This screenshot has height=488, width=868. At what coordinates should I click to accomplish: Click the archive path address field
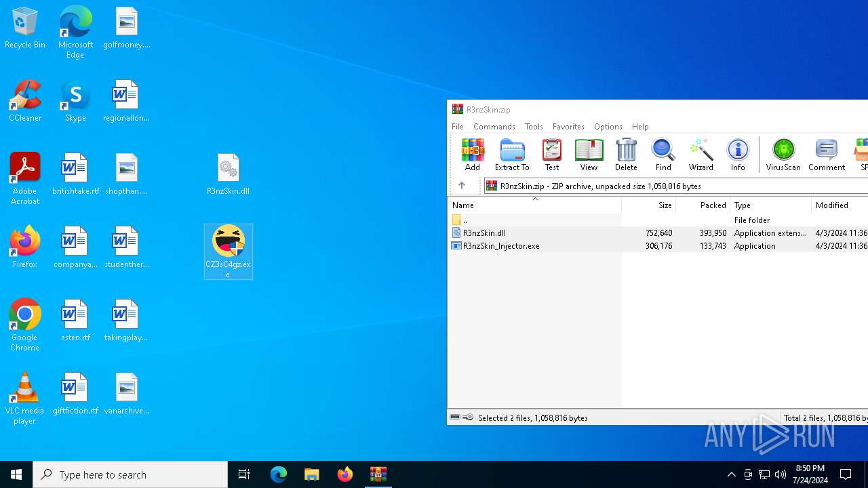point(676,186)
